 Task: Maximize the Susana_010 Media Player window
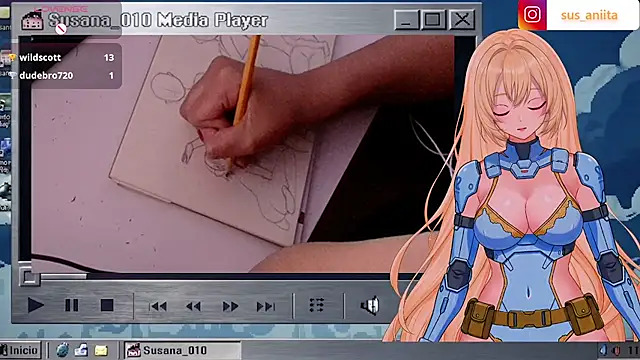pos(433,19)
